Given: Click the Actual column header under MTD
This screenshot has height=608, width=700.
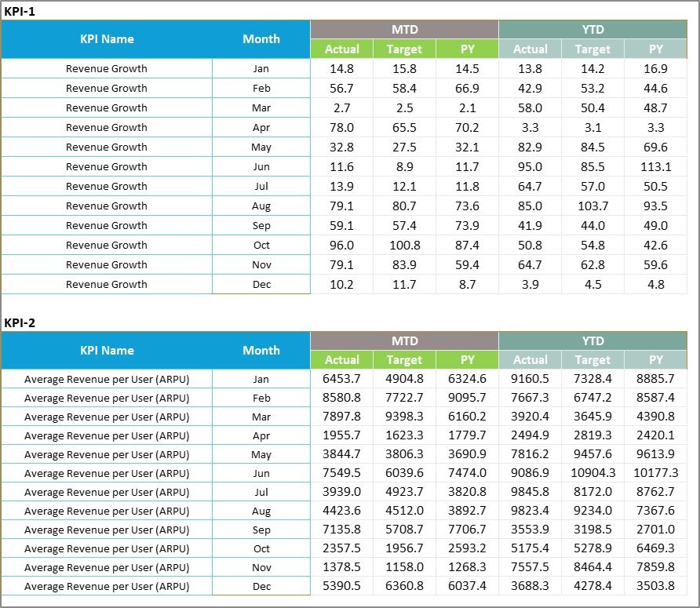Looking at the screenshot, I should (342, 49).
